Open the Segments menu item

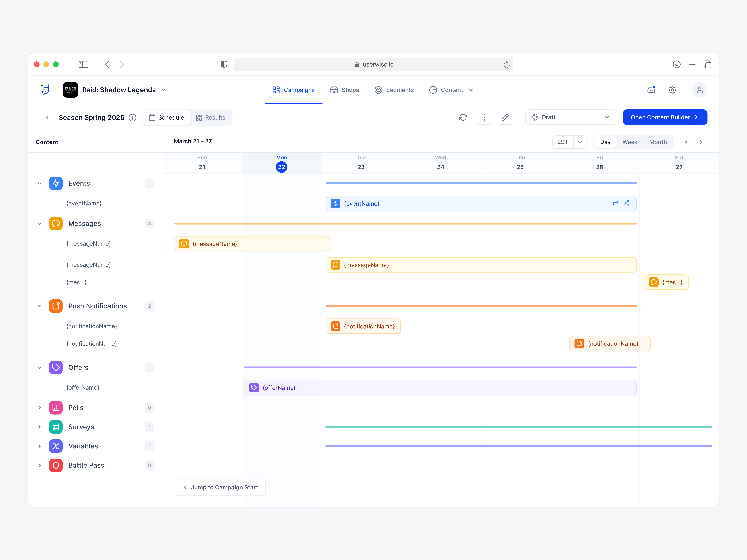coord(394,90)
